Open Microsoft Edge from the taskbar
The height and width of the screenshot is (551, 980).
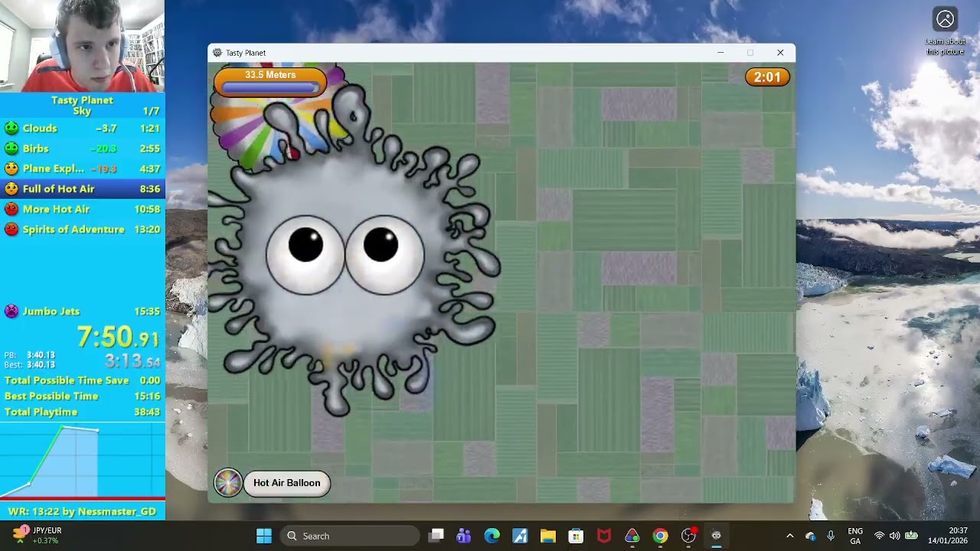(492, 536)
